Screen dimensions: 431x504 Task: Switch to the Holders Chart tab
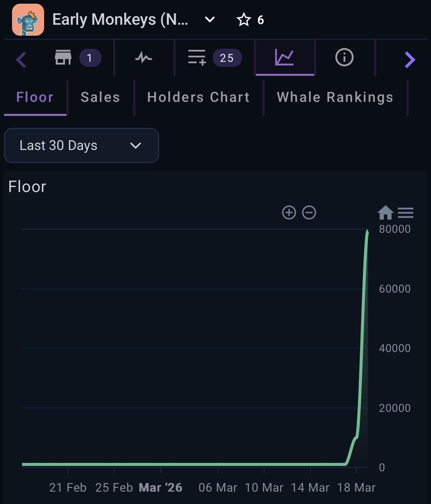[198, 97]
